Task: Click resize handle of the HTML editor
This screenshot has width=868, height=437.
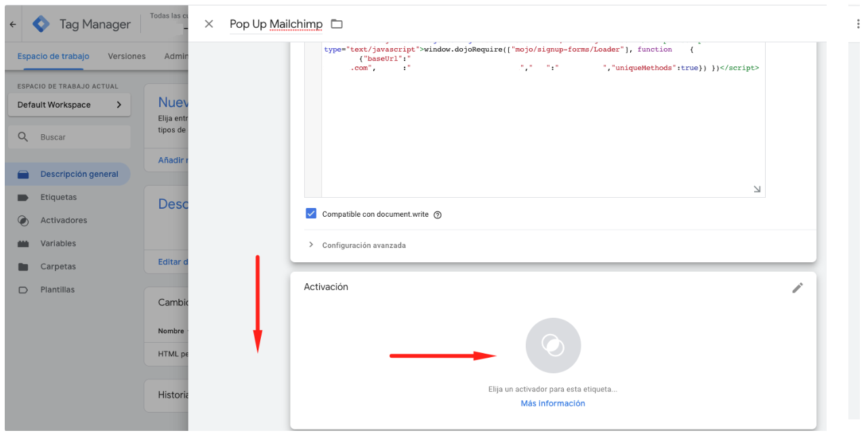Action: pyautogui.click(x=757, y=190)
